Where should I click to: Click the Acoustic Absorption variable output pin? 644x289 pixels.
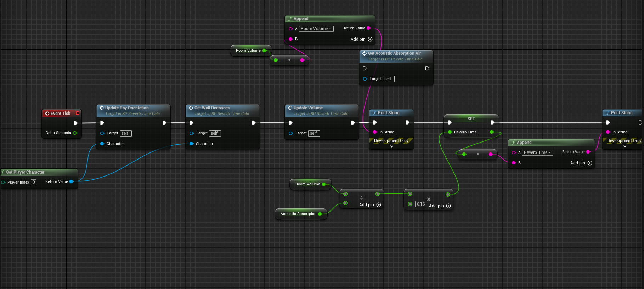pyautogui.click(x=320, y=214)
